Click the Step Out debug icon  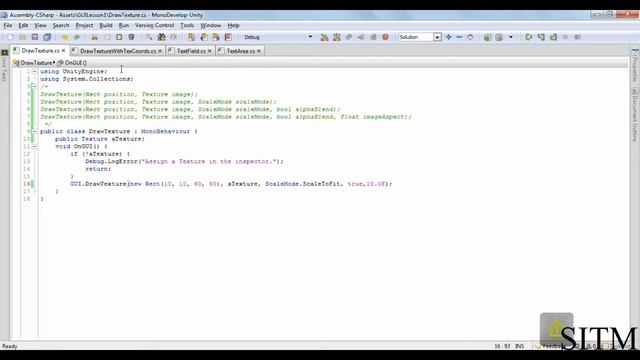coord(553,37)
